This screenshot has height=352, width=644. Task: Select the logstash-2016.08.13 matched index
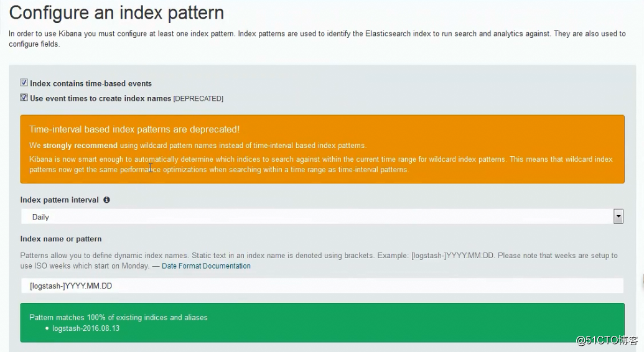(x=86, y=328)
